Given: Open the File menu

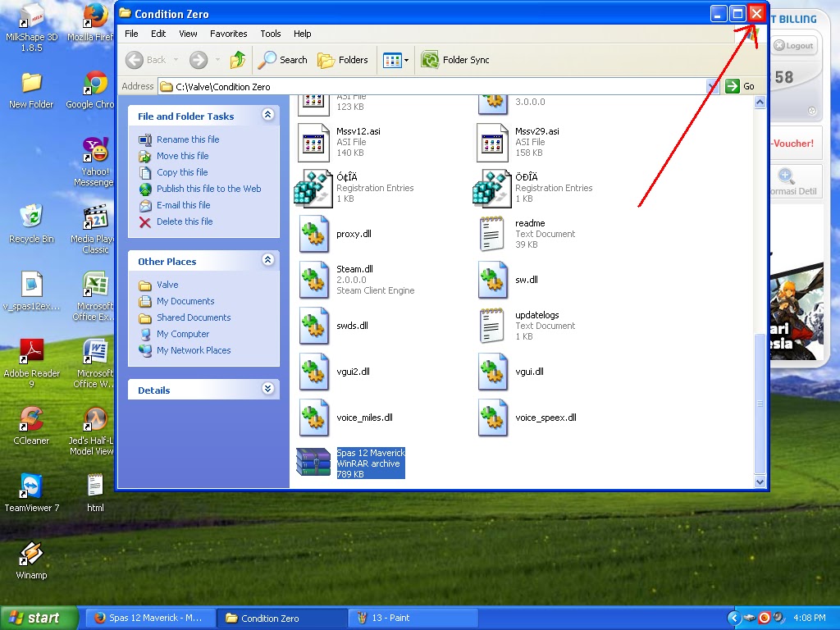Looking at the screenshot, I should coord(131,33).
